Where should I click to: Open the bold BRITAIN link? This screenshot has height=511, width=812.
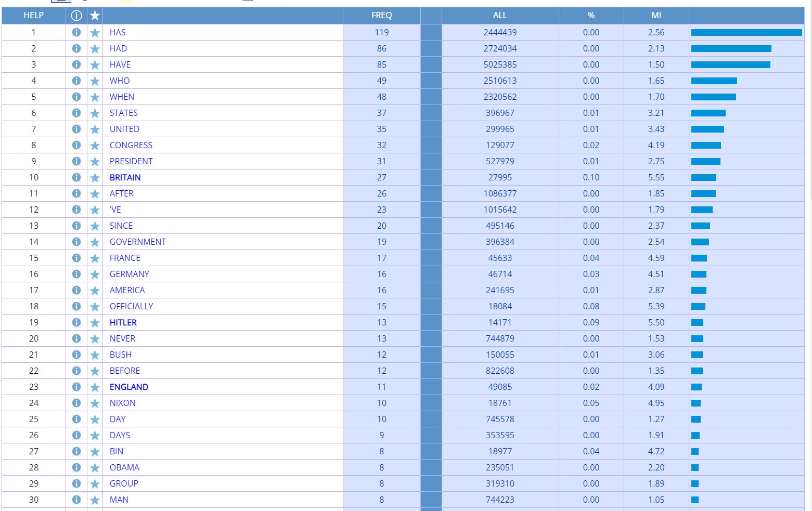tap(125, 177)
